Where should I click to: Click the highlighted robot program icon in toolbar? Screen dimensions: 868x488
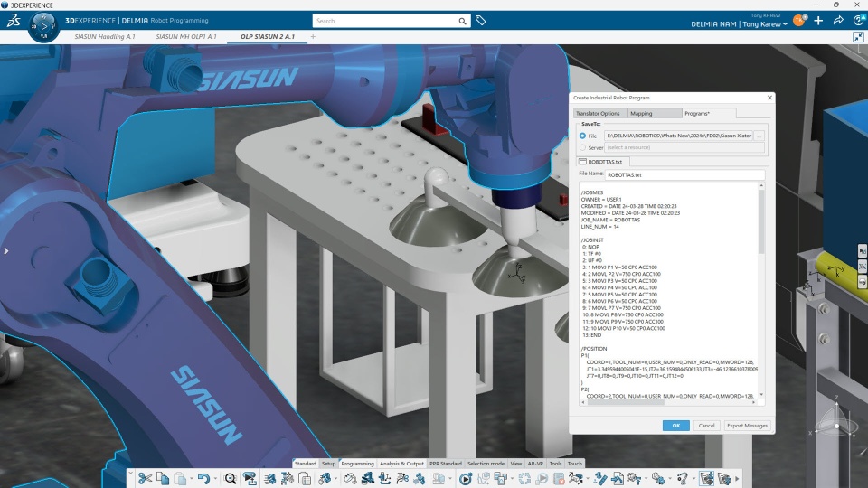706,479
